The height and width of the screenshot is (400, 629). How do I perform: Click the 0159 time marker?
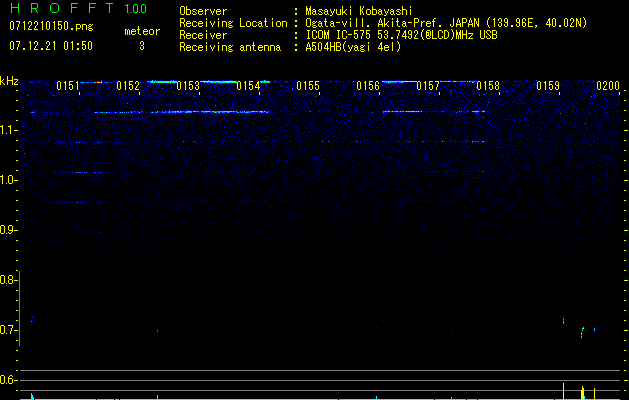coord(548,86)
